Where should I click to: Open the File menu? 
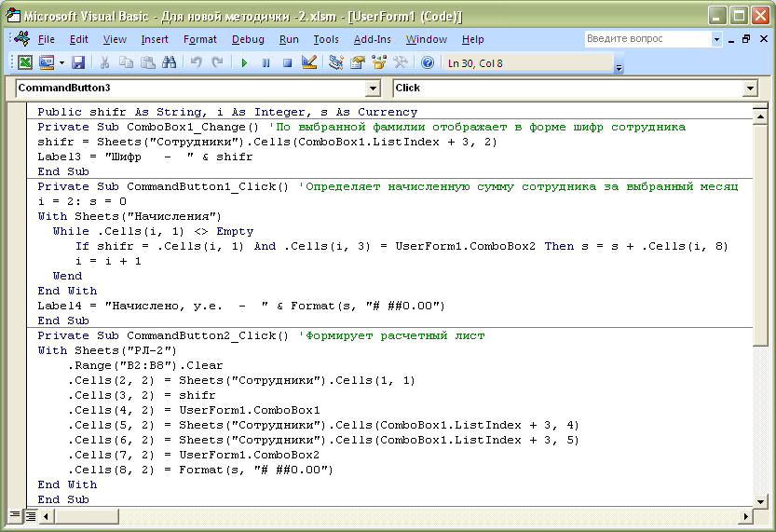[x=46, y=39]
